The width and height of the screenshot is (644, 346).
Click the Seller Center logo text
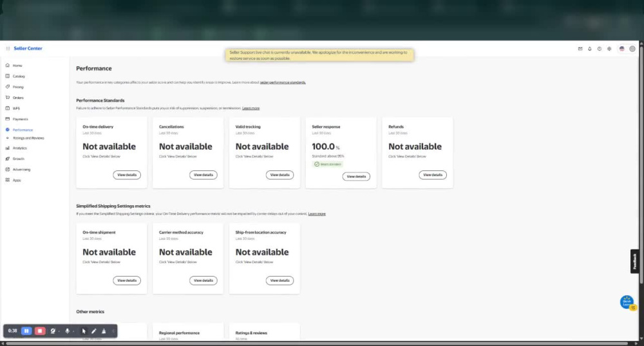(x=28, y=48)
